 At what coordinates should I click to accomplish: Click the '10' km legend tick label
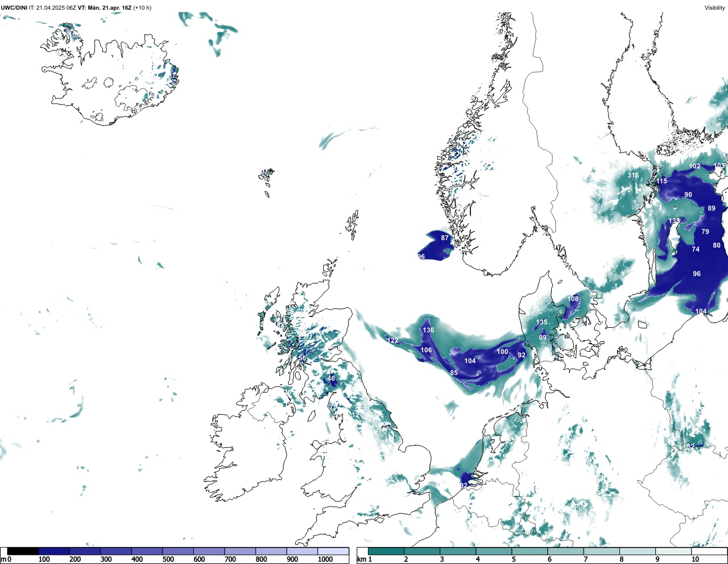click(x=695, y=559)
